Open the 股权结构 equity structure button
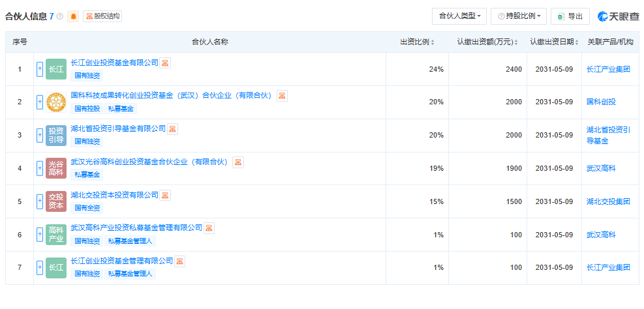 pyautogui.click(x=102, y=16)
